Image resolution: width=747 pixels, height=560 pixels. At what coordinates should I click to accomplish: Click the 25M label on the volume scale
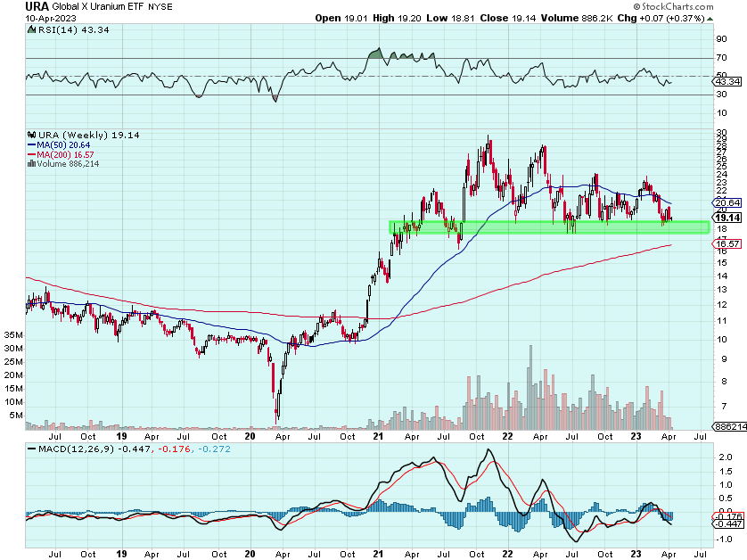coord(13,362)
